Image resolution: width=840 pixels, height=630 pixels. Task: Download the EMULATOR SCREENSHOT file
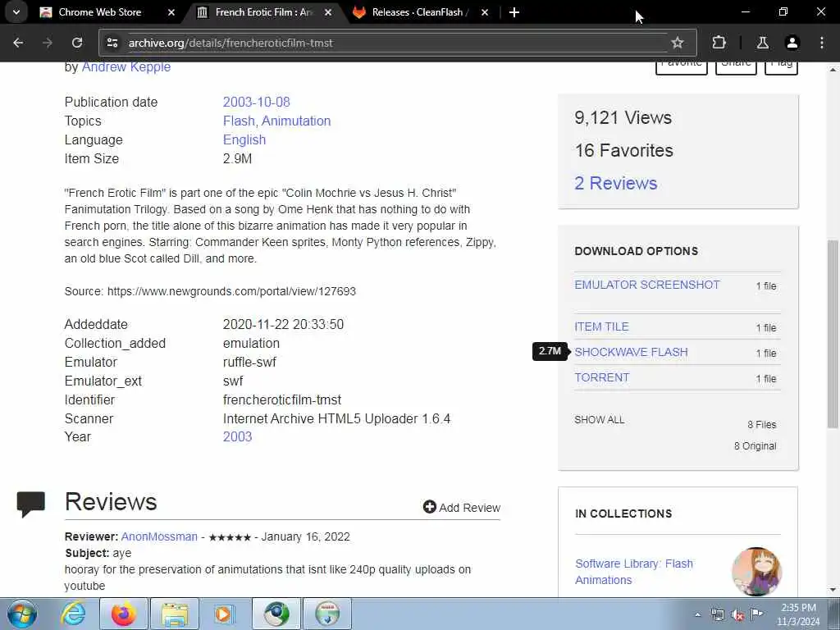point(647,285)
